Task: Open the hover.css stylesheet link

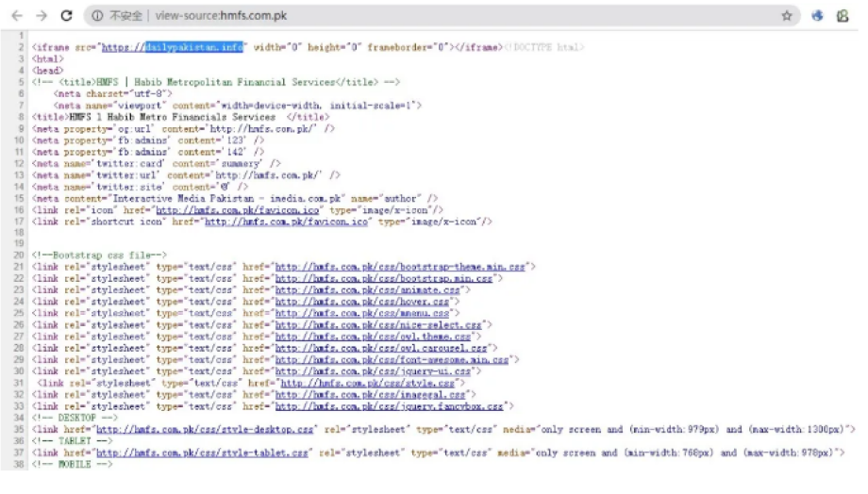Action: click(x=361, y=302)
